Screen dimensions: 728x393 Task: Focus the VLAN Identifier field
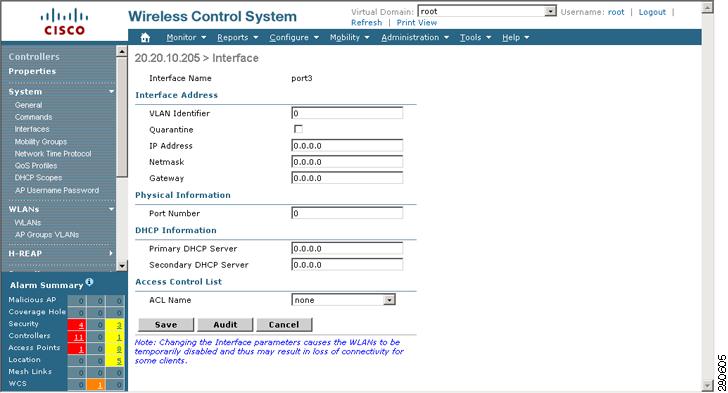click(347, 113)
